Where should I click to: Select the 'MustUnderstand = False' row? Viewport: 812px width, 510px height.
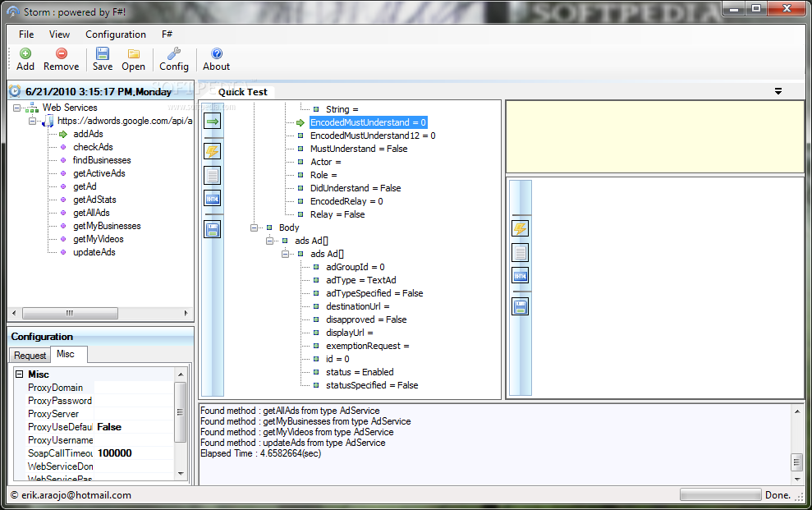[359, 149]
